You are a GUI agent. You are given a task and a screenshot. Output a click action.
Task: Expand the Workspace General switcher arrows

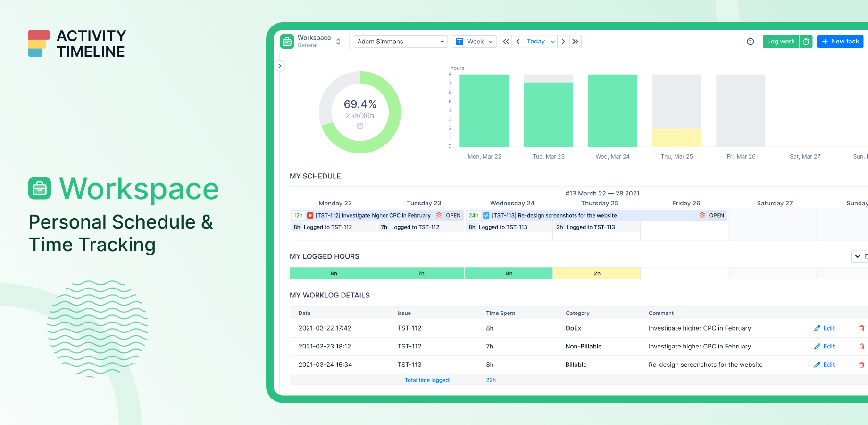pos(338,42)
